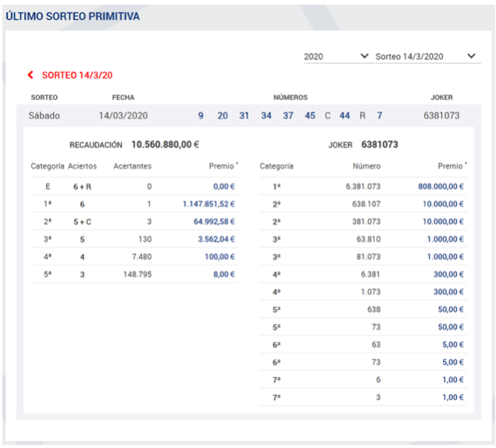This screenshot has height=448, width=496.
Task: Click the Joker number 81.073
Action: [369, 257]
